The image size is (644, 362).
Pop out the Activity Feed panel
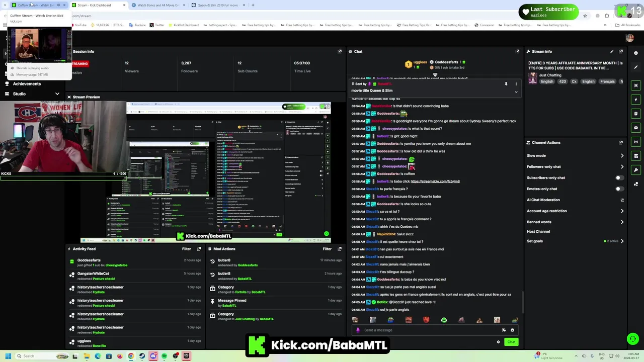[x=199, y=249]
